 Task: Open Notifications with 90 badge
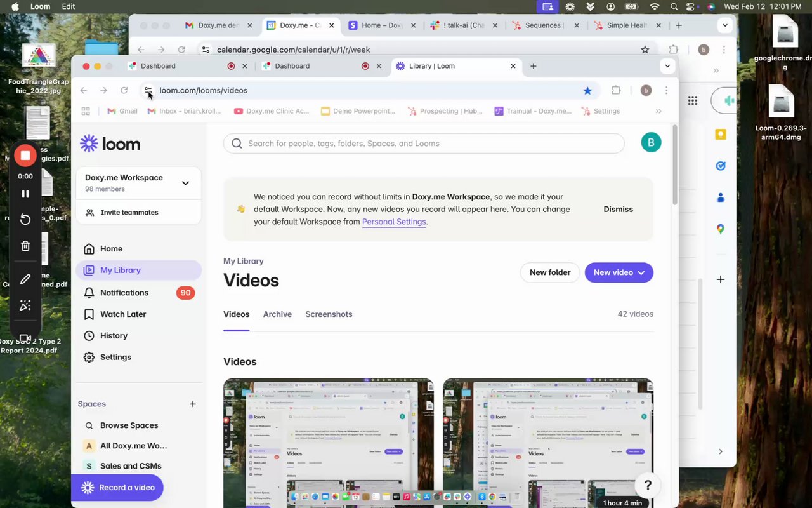coord(138,293)
